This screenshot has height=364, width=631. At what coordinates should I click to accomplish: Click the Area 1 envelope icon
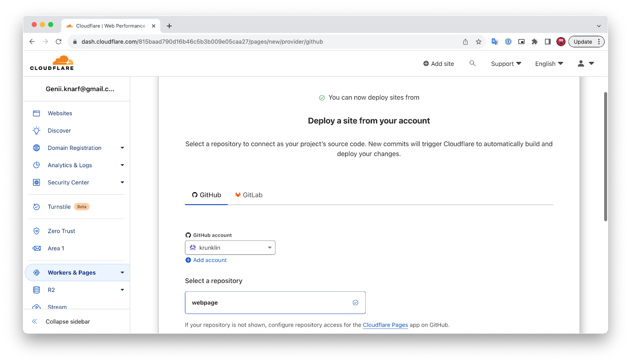click(37, 248)
